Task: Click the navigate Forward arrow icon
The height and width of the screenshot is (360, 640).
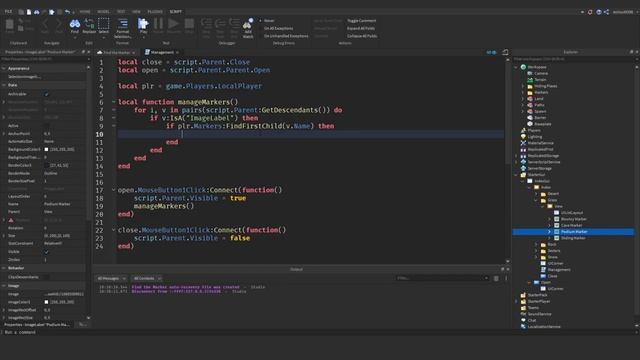Action: pos(59,24)
